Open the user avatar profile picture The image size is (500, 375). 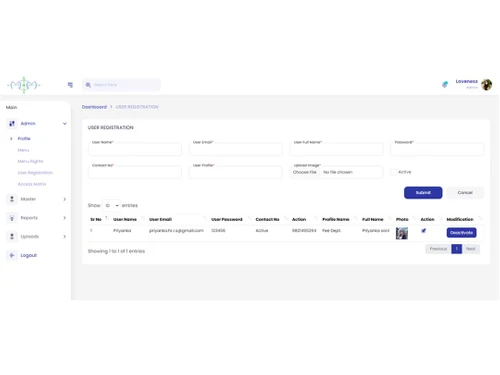click(x=486, y=84)
